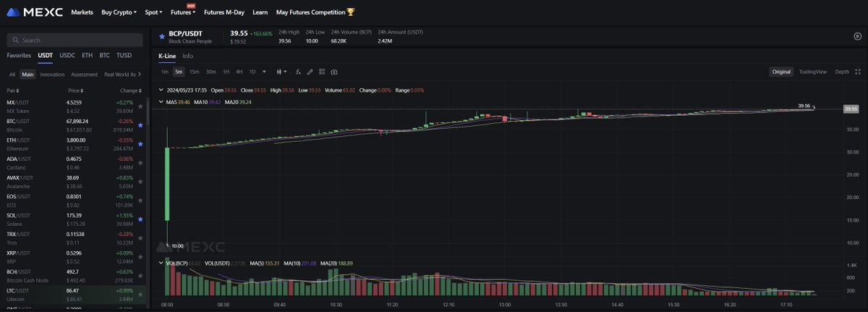Select the 1m timeframe
Screen dimensions: 868x312
point(164,72)
